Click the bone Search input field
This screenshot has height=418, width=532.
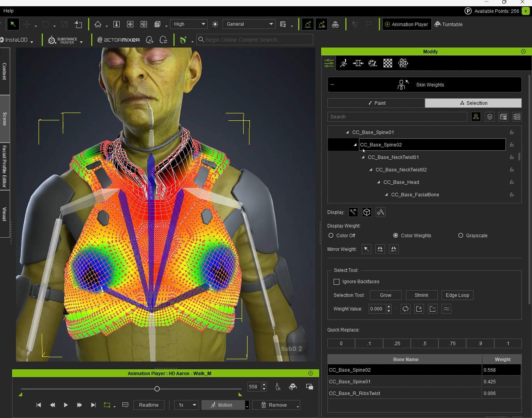(x=397, y=117)
